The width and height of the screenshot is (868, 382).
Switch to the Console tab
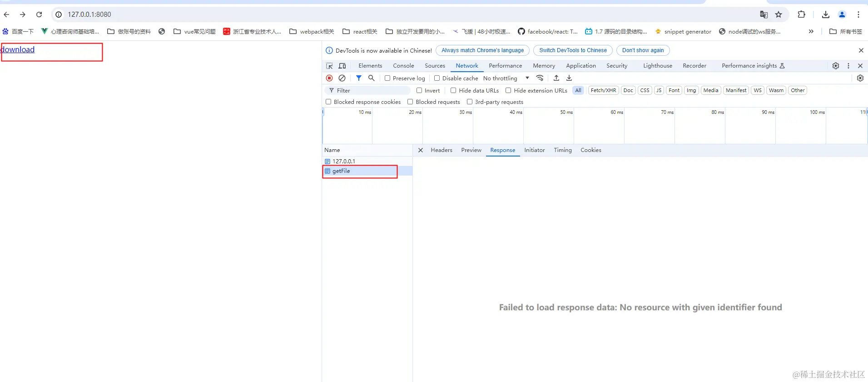point(403,66)
